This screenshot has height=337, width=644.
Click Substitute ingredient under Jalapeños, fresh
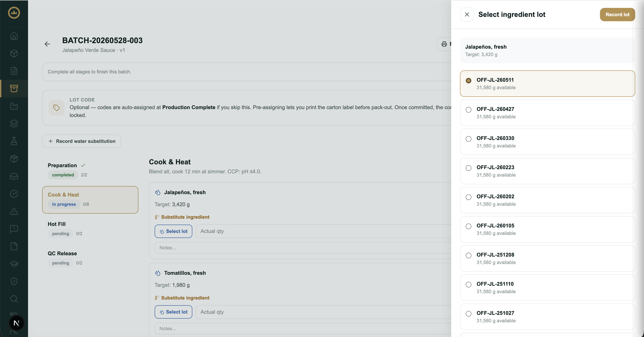[x=182, y=217]
